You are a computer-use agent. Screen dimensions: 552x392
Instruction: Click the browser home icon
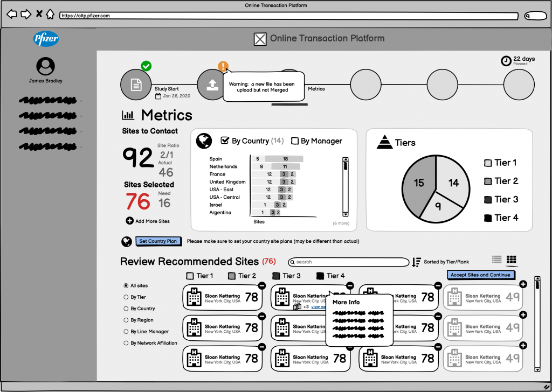click(x=50, y=15)
